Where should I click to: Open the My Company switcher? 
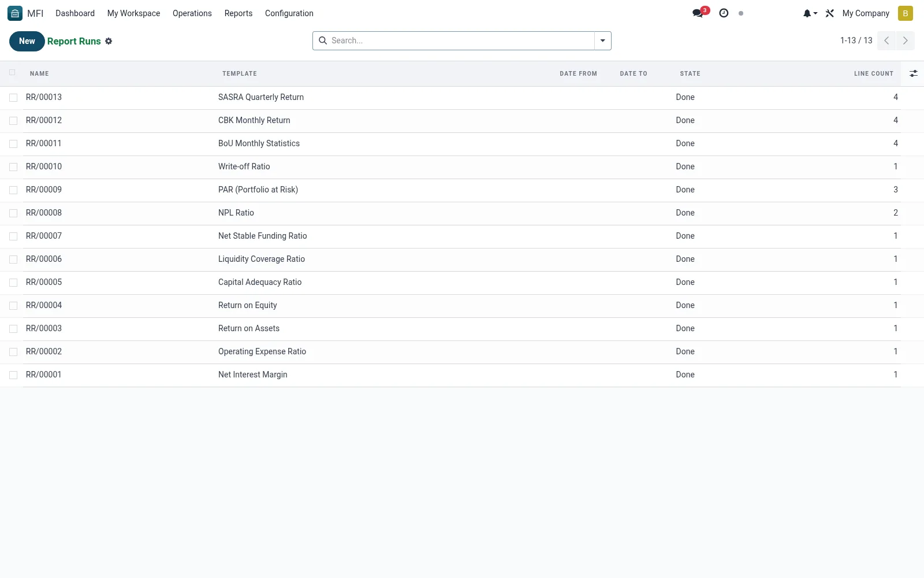[865, 13]
